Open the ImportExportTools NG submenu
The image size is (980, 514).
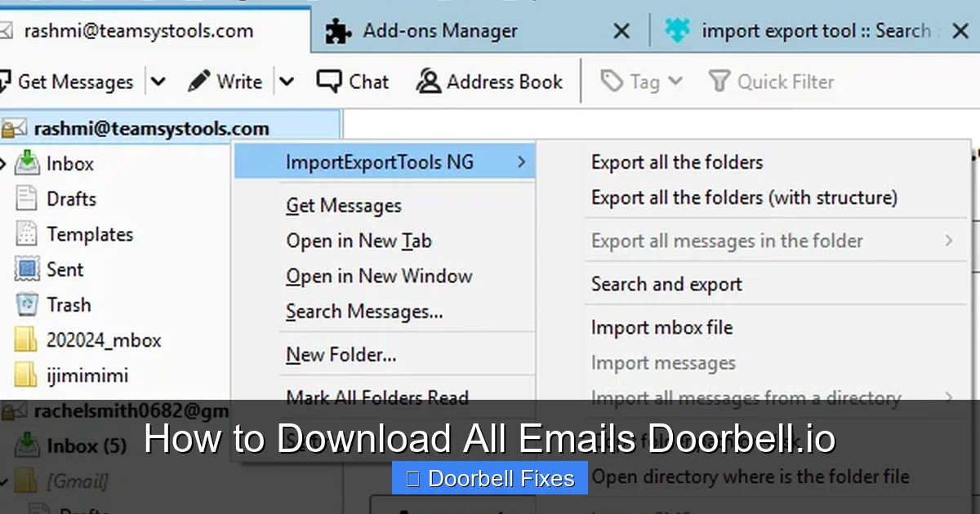click(384, 162)
